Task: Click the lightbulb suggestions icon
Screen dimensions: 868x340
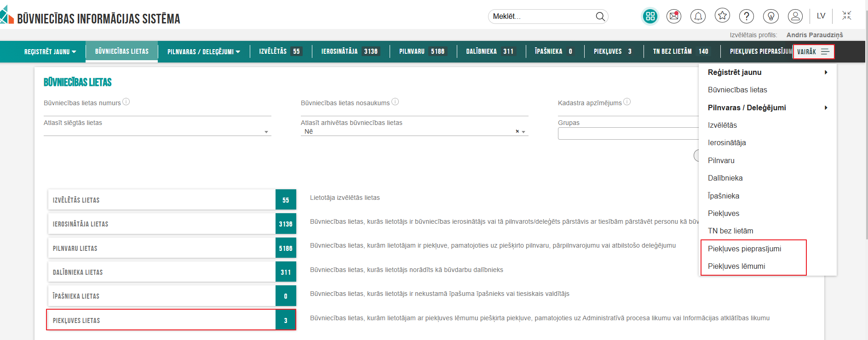Action: click(770, 17)
